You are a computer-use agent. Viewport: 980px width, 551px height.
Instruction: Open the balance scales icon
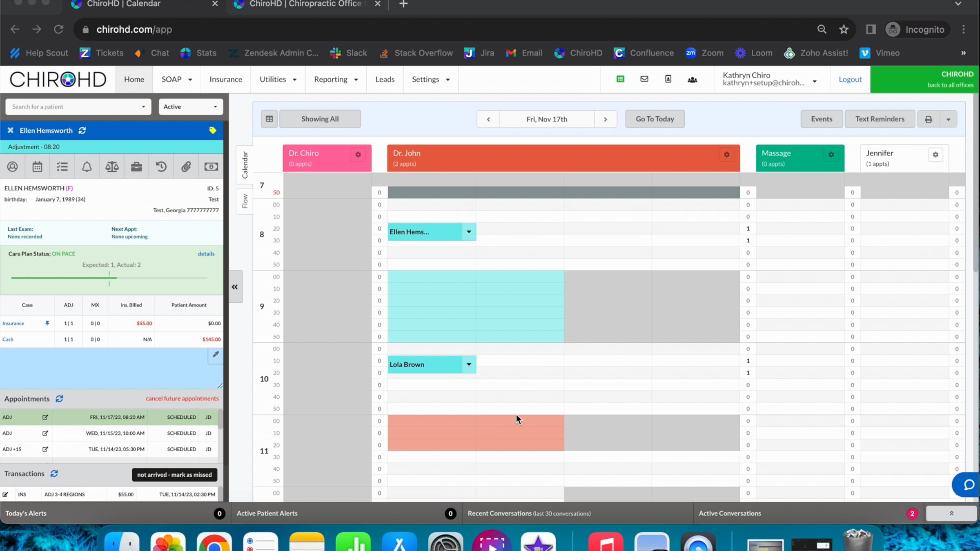click(x=112, y=167)
